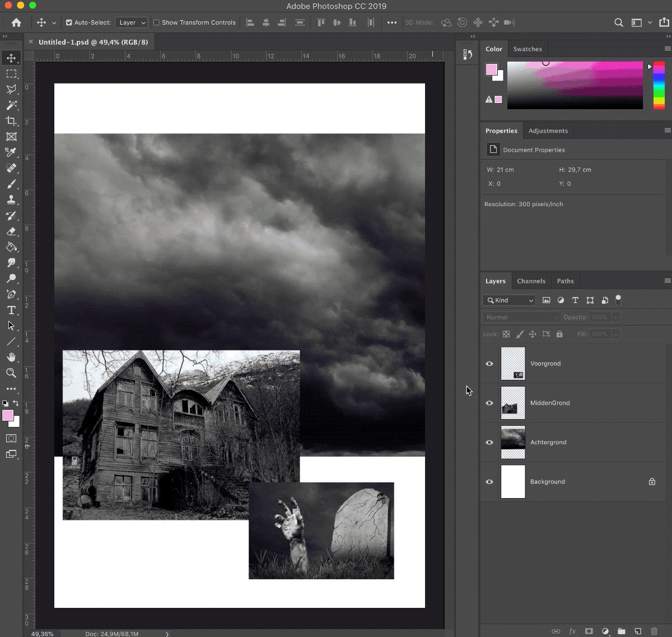Select the Crop tool
This screenshot has height=637, width=672.
coord(11,121)
